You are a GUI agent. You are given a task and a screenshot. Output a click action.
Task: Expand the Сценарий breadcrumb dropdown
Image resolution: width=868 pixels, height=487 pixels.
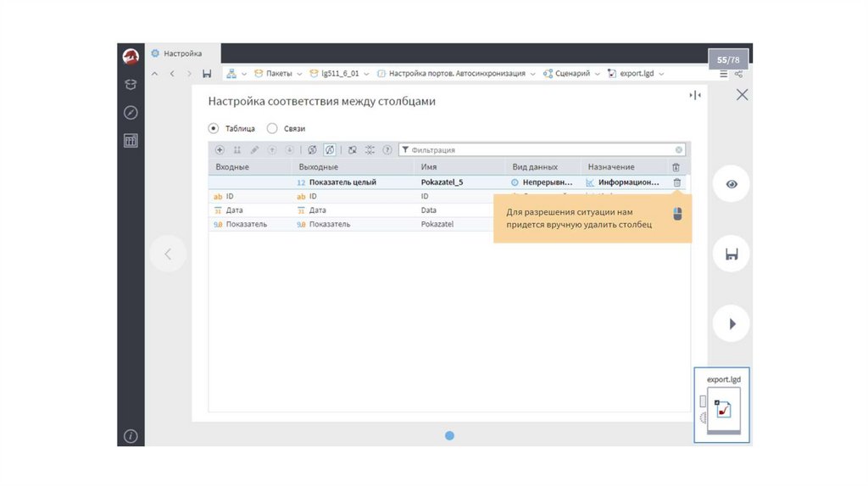coord(597,74)
